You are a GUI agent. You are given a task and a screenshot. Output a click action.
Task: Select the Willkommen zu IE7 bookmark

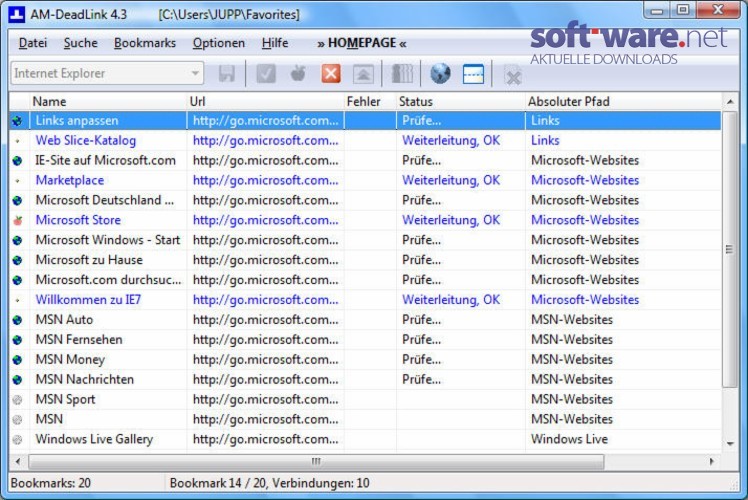(88, 300)
